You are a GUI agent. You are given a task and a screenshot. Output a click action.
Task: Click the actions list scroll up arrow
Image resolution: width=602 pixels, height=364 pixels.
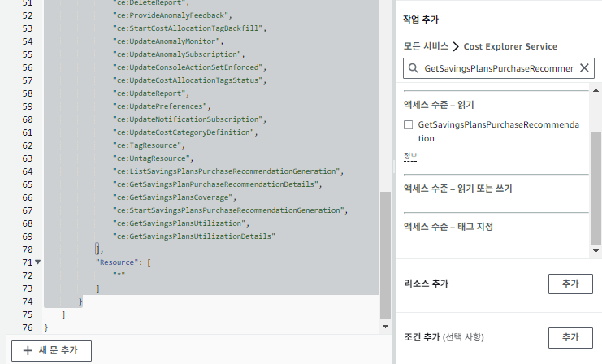click(596, 90)
